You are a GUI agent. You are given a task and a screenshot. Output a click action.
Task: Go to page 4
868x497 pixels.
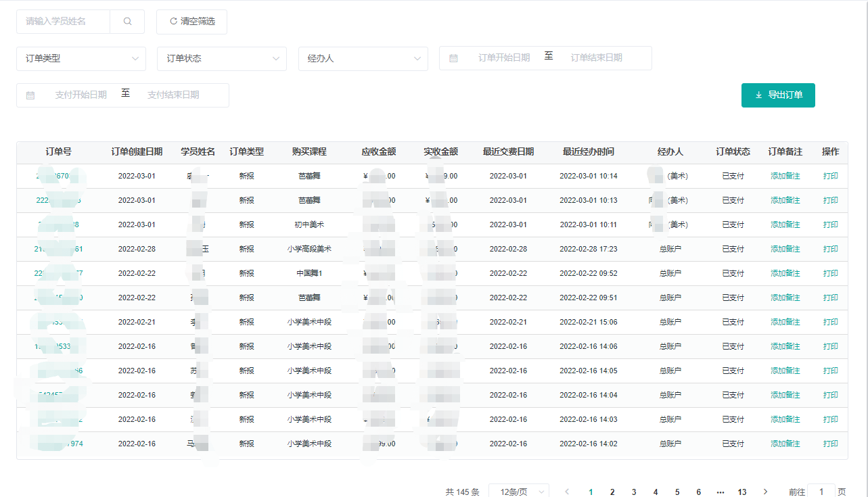pos(656,492)
